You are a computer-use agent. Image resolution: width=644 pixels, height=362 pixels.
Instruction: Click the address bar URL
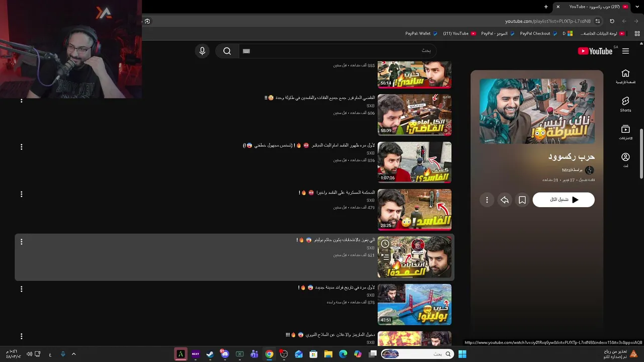pyautogui.click(x=548, y=21)
